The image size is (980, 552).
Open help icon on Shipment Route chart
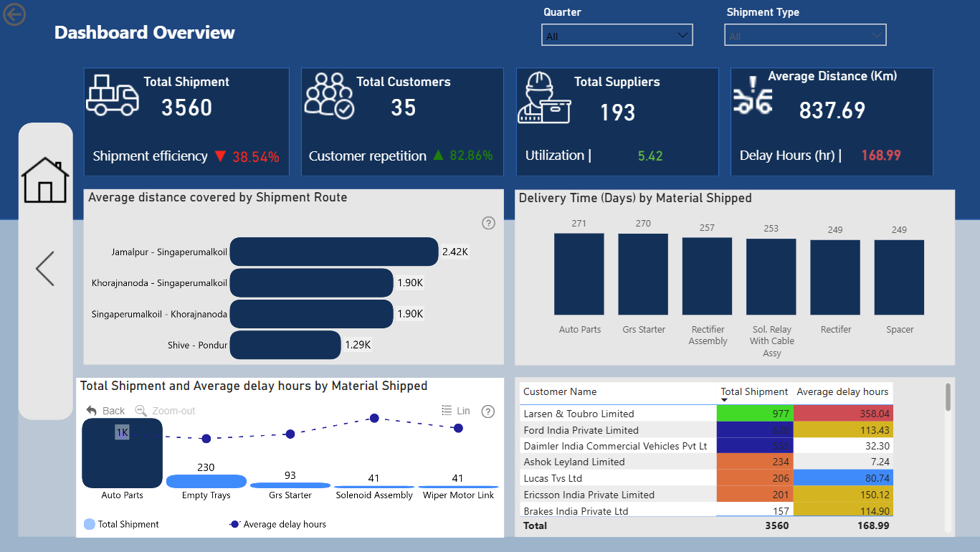tap(489, 223)
